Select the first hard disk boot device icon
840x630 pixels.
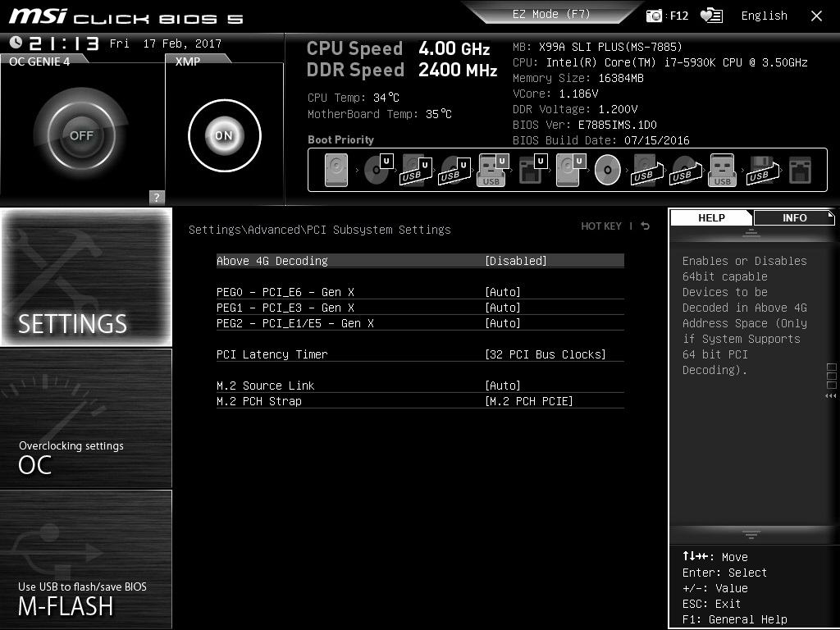[x=336, y=171]
